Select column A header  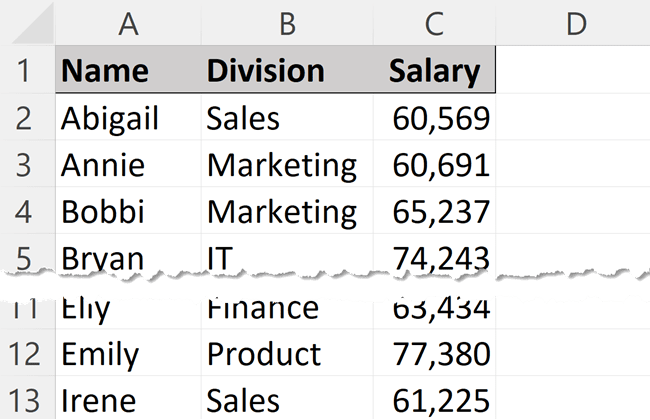pyautogui.click(x=128, y=23)
